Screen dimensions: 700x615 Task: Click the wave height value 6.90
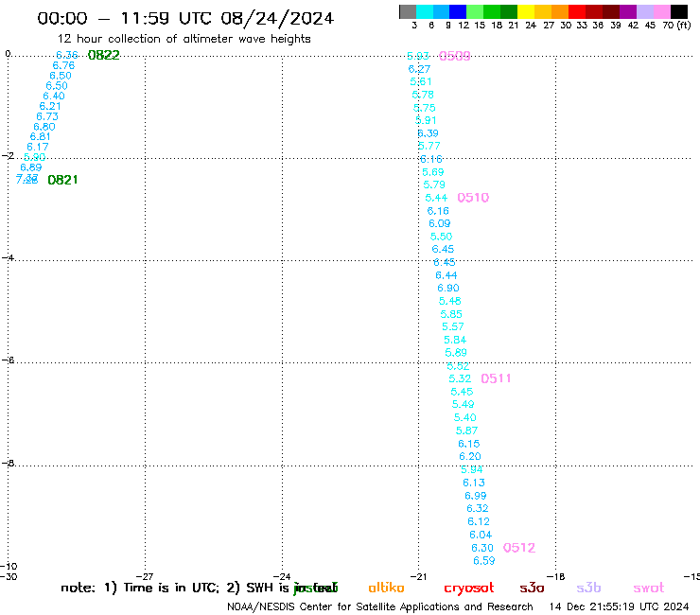pos(448,288)
